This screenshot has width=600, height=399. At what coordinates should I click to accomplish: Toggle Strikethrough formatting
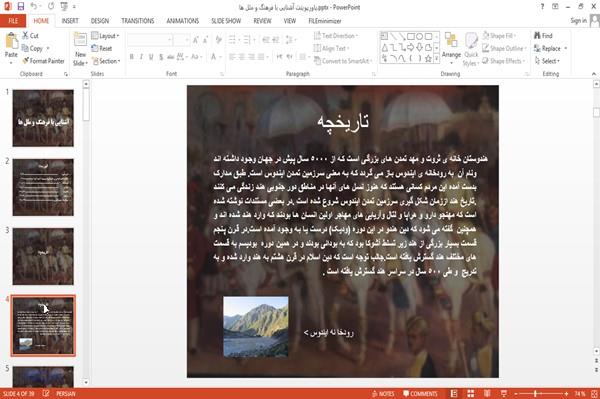point(171,57)
